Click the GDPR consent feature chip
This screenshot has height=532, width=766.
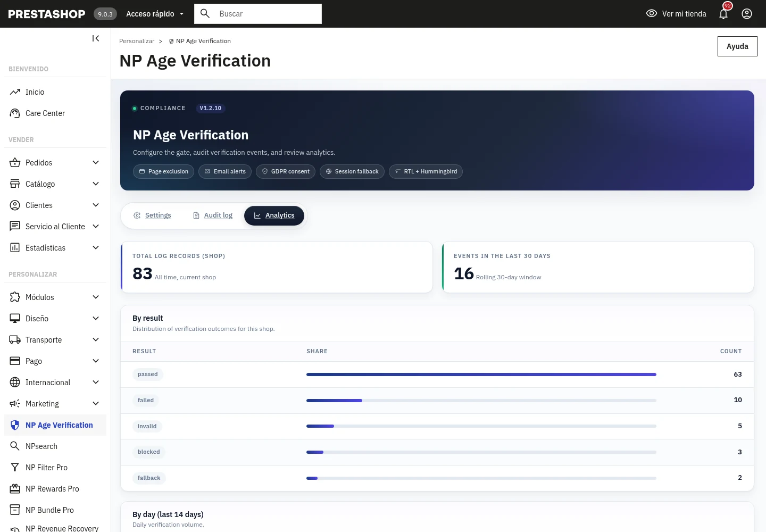[286, 171]
